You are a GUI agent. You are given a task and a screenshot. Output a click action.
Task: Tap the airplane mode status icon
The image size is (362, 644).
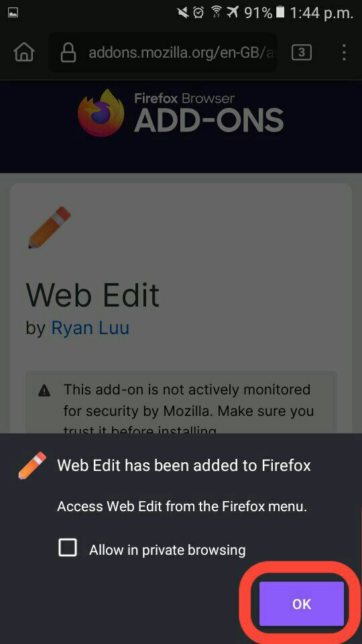(233, 13)
